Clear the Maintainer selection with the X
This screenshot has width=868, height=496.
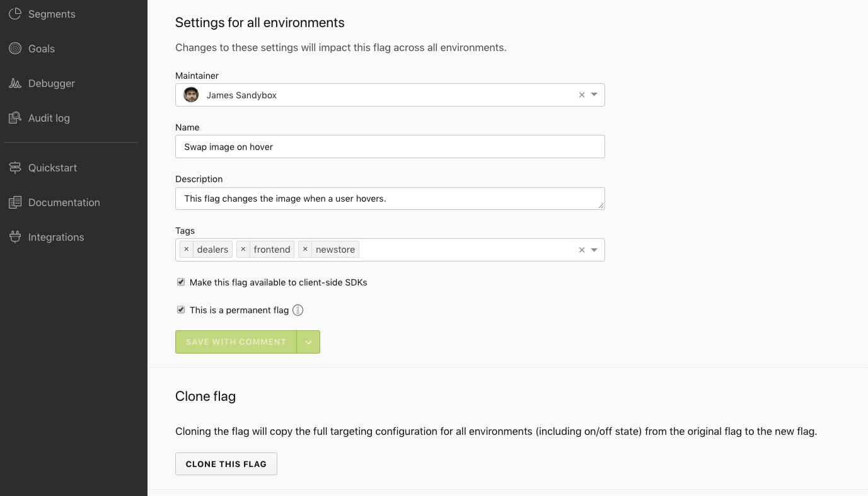[x=582, y=95]
